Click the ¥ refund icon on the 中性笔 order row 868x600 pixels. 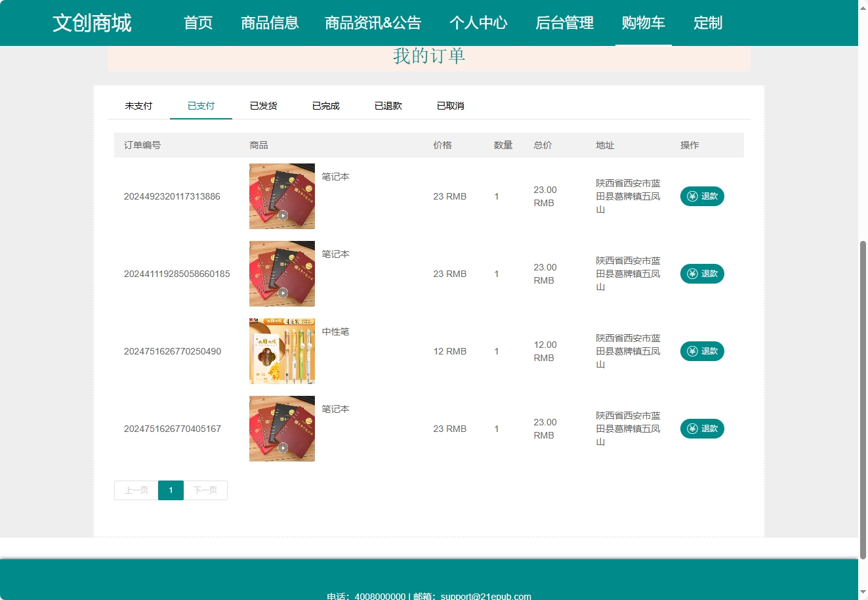[x=692, y=351]
